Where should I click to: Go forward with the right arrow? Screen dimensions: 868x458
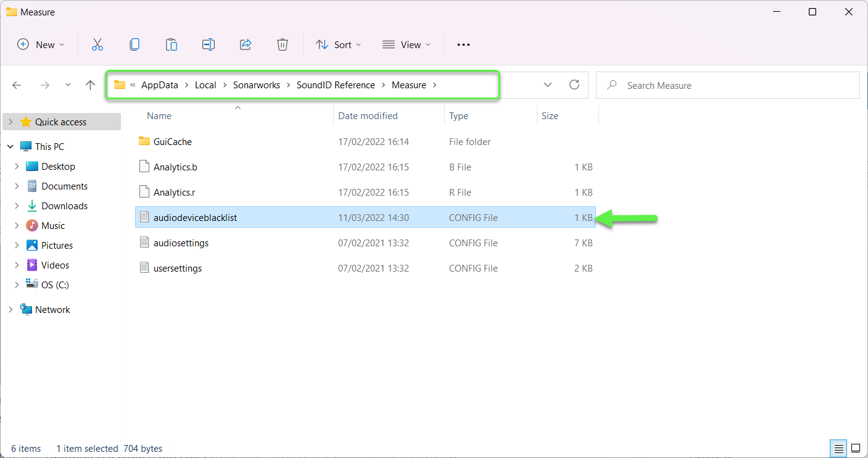[45, 85]
